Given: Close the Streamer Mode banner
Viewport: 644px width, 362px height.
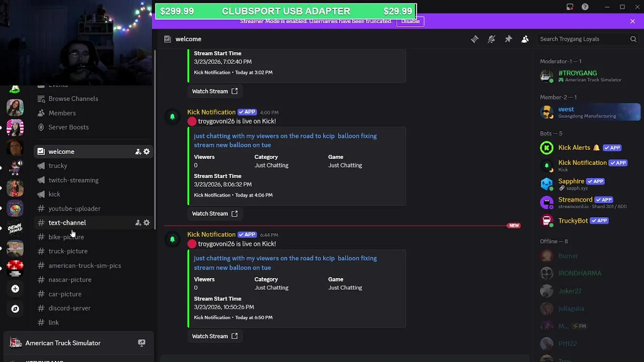Looking at the screenshot, I should point(632,21).
